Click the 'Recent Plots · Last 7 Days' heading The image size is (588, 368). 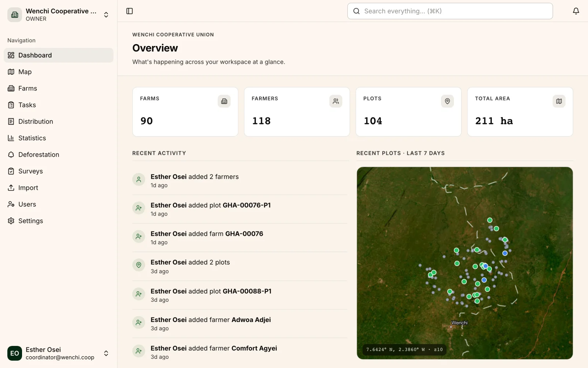401,153
